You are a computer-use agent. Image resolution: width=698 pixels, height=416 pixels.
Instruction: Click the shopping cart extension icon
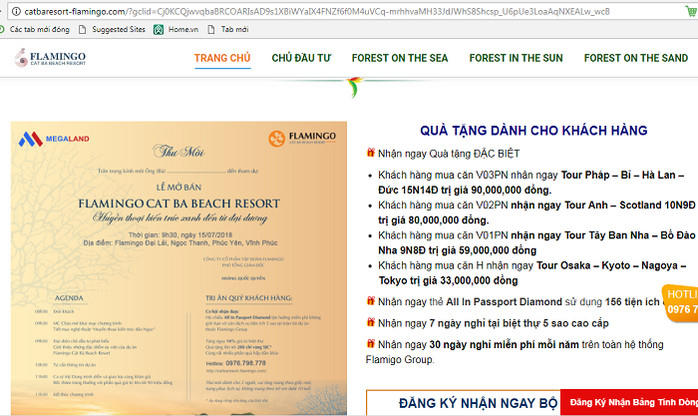[691, 12]
